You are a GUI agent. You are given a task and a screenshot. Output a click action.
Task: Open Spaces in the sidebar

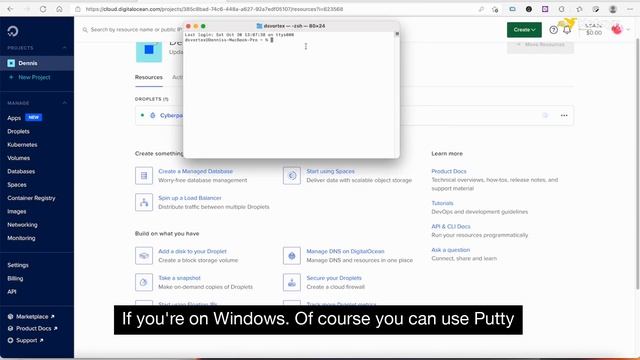[x=17, y=185]
